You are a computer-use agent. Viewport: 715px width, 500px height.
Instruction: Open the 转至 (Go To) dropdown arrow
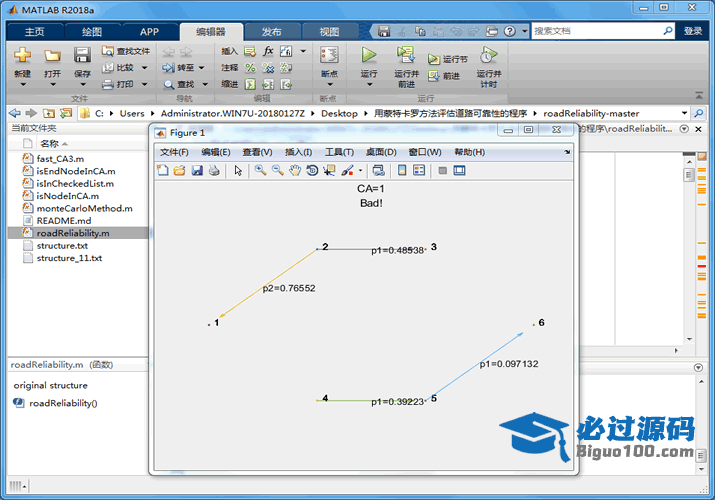202,68
